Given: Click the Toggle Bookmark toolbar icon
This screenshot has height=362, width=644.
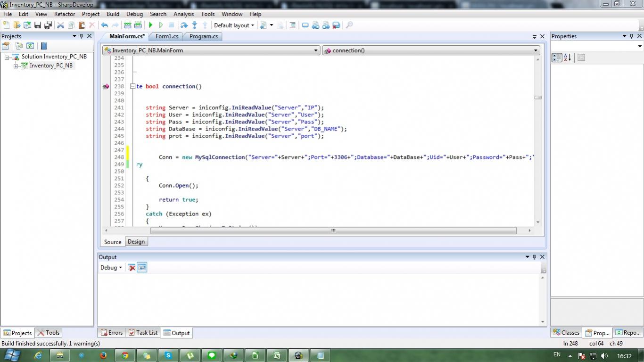Looking at the screenshot, I should click(305, 25).
